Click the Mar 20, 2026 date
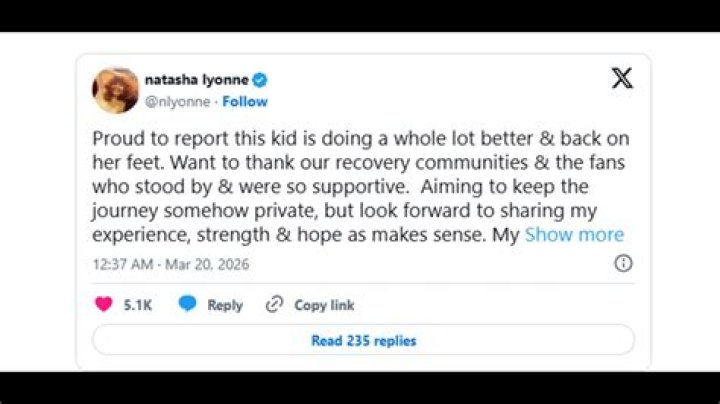Screen dimensions: 720x404 tap(207, 264)
